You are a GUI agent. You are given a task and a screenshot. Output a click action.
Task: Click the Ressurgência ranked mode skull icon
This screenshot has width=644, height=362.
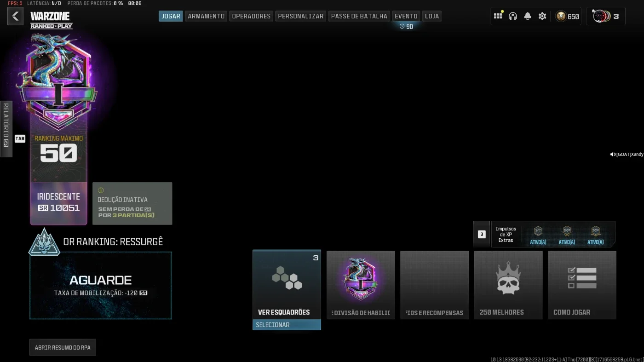click(x=44, y=242)
